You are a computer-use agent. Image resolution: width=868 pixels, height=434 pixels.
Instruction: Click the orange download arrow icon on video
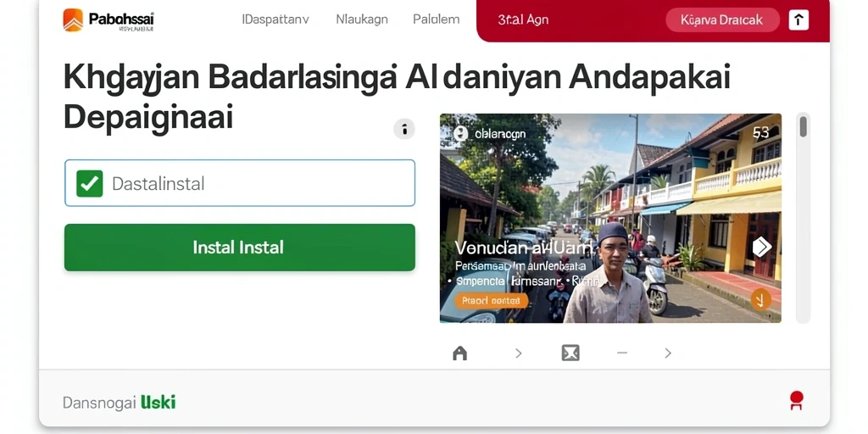[x=760, y=300]
